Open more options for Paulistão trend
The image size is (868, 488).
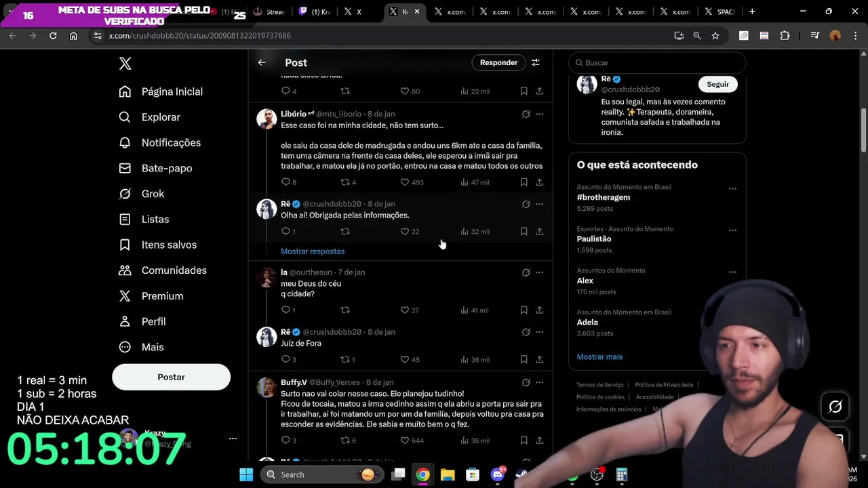(x=732, y=230)
